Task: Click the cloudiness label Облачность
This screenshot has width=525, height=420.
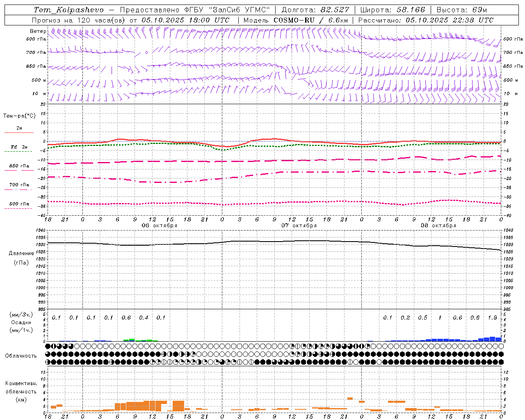Action: (x=21, y=356)
